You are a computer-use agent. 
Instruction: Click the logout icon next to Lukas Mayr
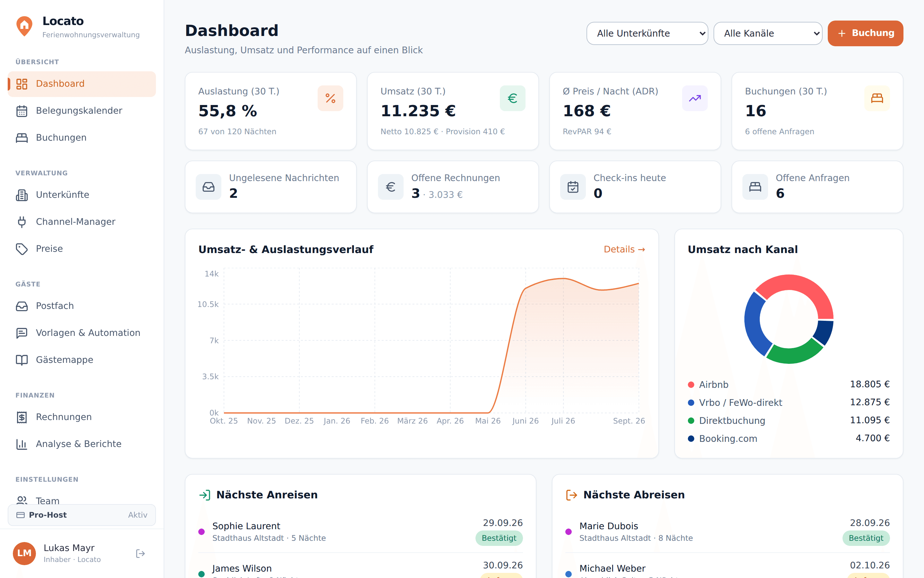click(141, 554)
